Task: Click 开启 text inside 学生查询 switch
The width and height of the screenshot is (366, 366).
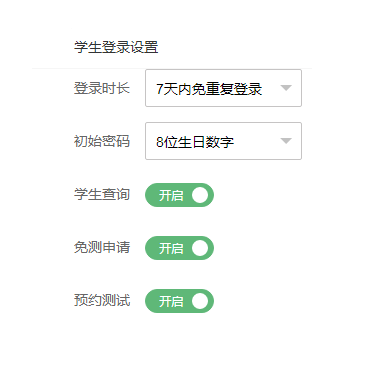Action: pyautogui.click(x=171, y=195)
